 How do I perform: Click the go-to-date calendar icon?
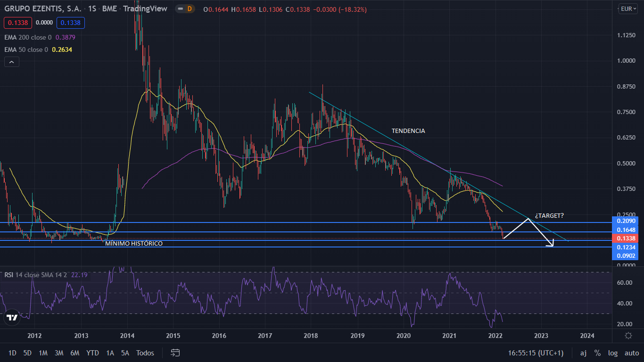pos(175,353)
